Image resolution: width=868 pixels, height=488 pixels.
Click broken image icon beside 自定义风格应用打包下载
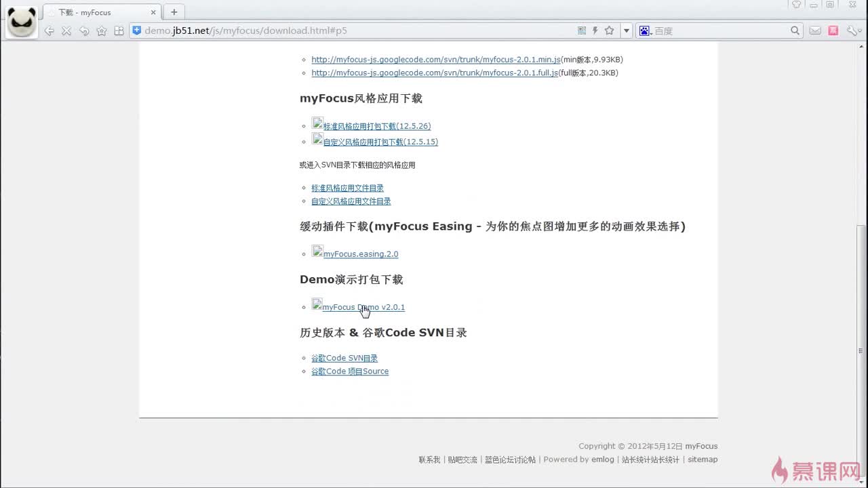tap(317, 138)
